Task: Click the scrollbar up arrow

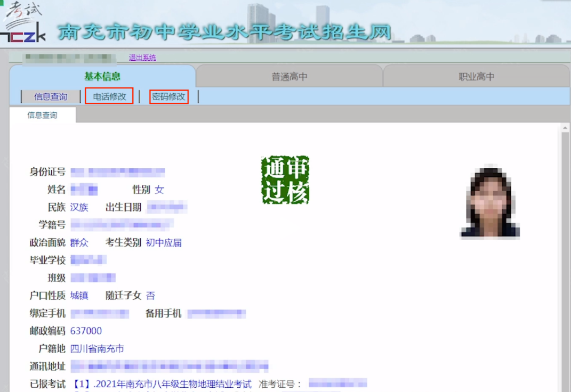Action: [564, 127]
